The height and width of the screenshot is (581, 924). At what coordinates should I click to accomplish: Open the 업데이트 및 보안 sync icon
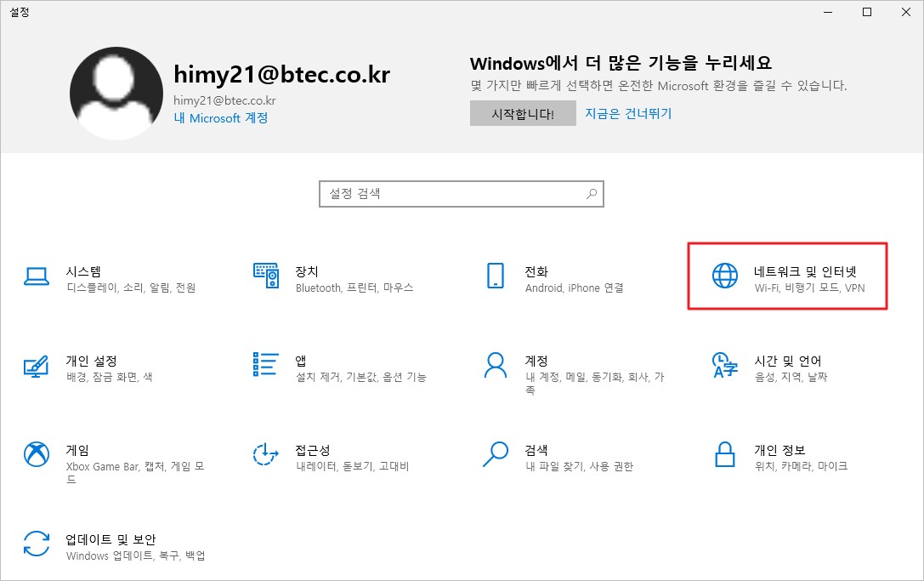tap(37, 544)
